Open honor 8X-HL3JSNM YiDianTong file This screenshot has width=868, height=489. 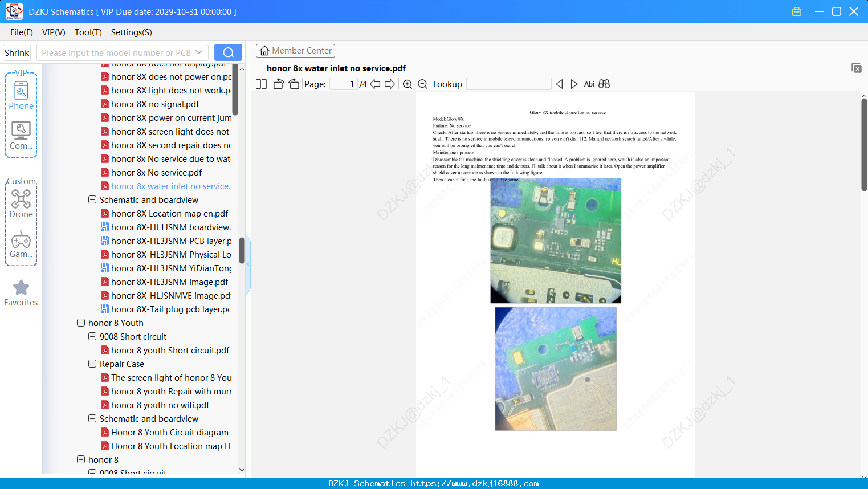(x=166, y=268)
